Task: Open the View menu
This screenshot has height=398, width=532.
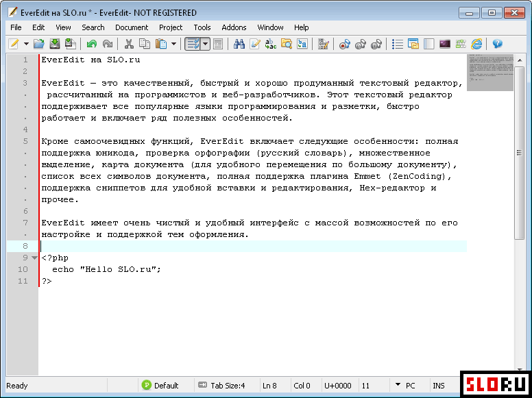Action: [x=63, y=27]
